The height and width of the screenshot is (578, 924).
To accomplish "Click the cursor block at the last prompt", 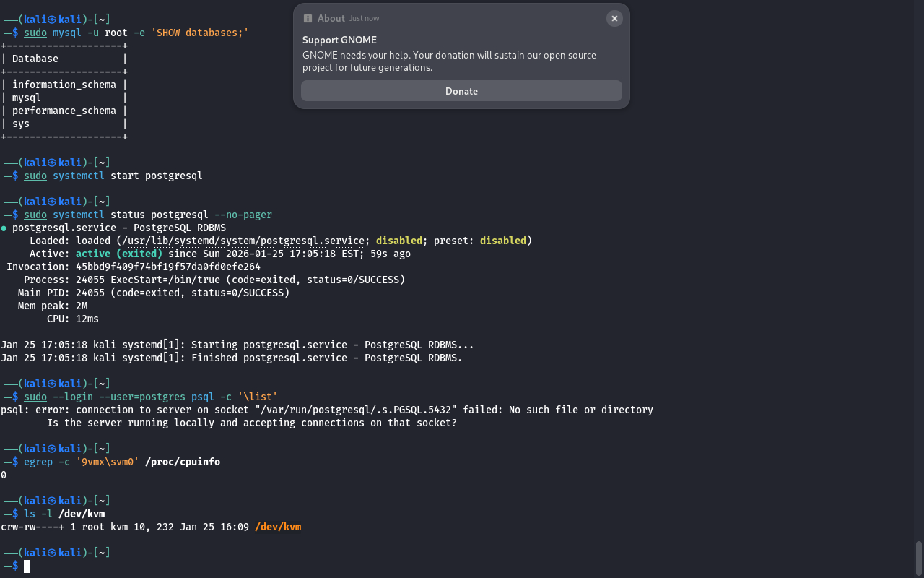I will 27,566.
